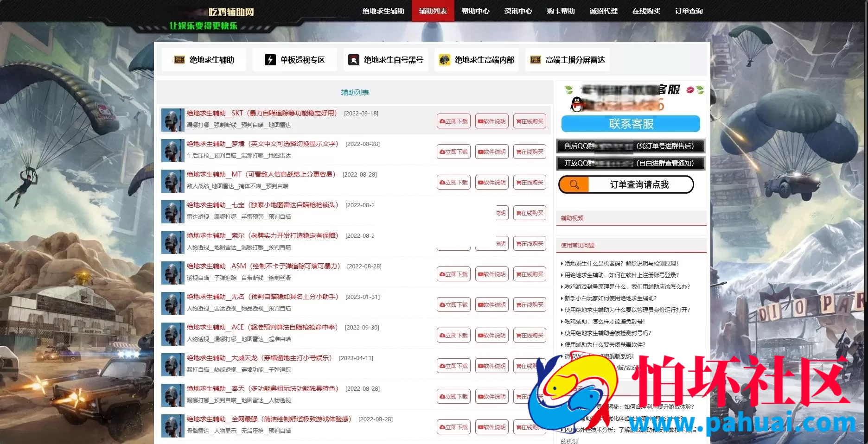The image size is (868, 444).
Task: Select the 绝地求生辅助 PUBG category icon
Action: coord(179,59)
